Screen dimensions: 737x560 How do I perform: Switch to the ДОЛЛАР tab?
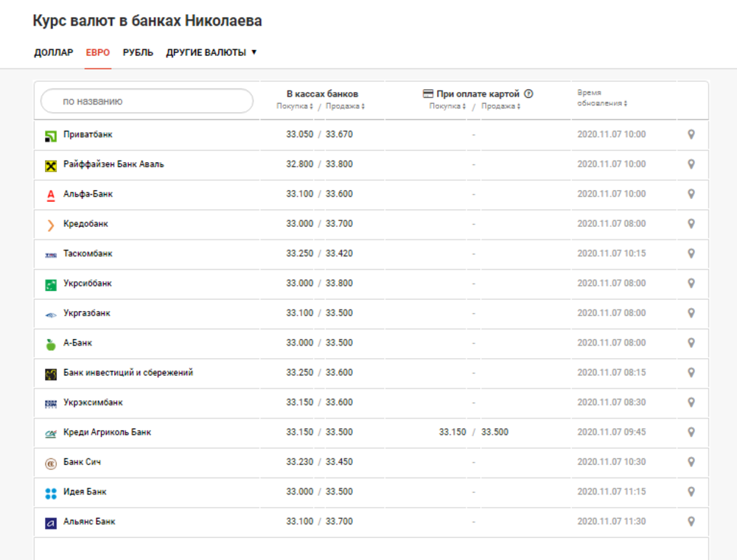(54, 52)
